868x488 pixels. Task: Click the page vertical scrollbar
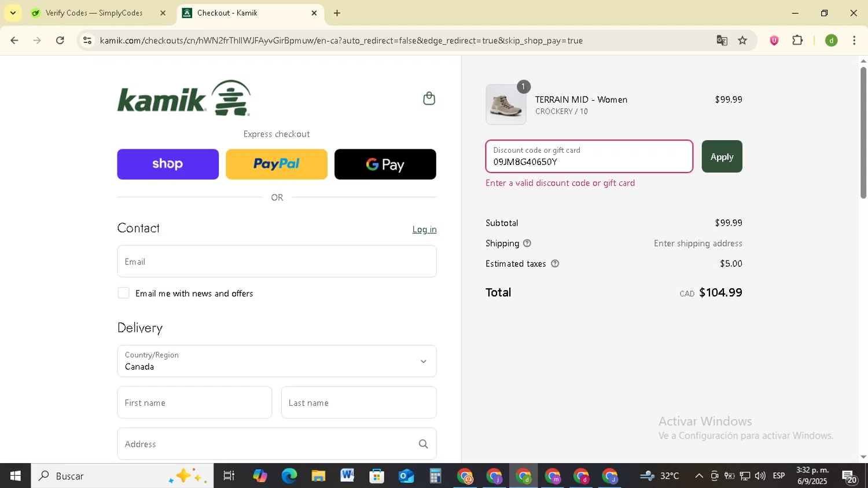[863, 133]
